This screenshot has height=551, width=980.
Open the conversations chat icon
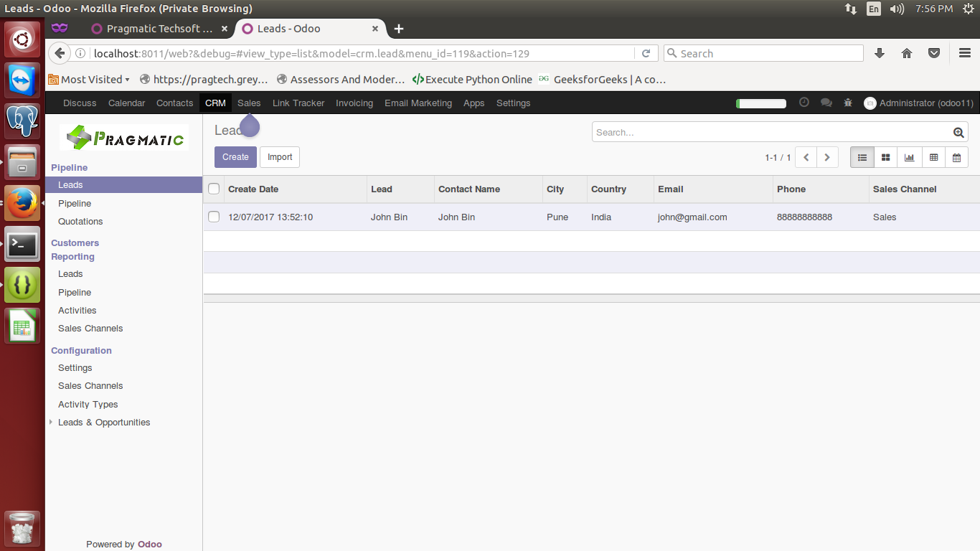click(x=826, y=103)
